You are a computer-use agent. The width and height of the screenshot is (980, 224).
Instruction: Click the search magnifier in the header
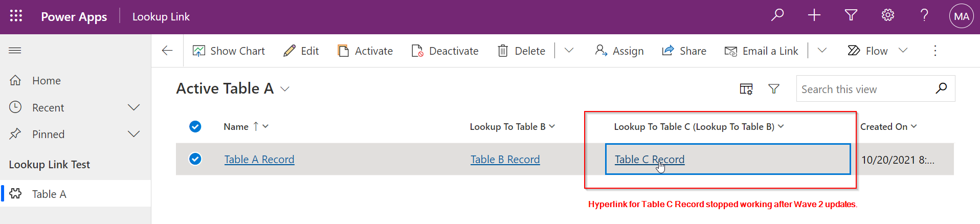pyautogui.click(x=777, y=15)
